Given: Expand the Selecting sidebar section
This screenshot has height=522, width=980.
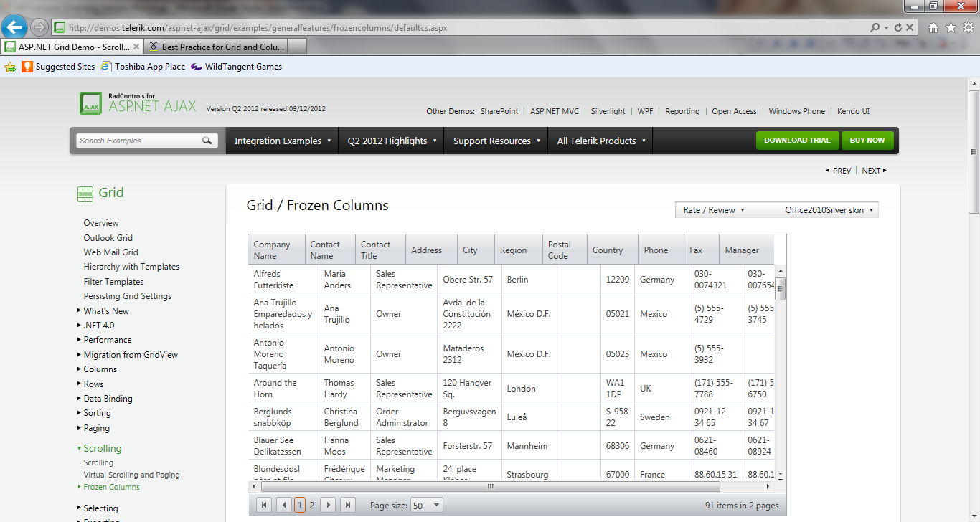Looking at the screenshot, I should click(98, 508).
